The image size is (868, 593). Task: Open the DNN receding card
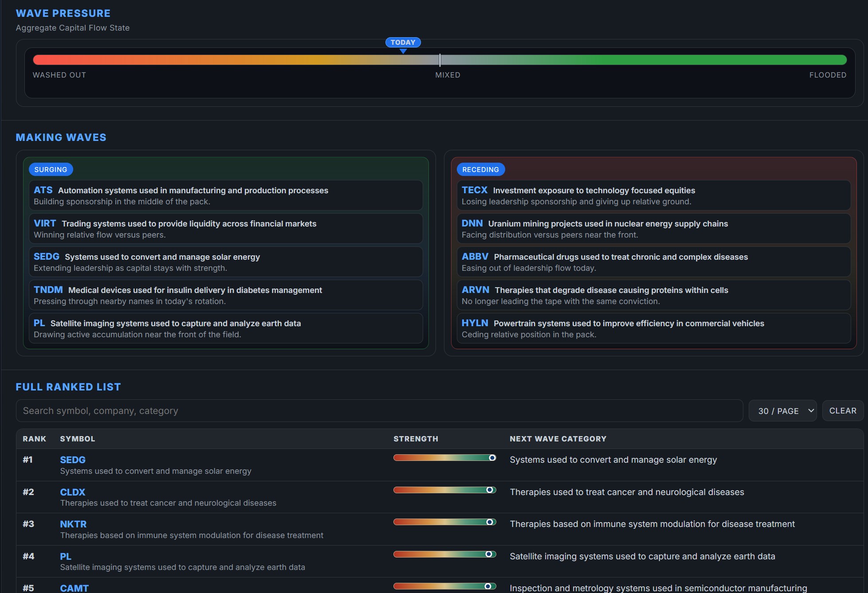tap(654, 229)
